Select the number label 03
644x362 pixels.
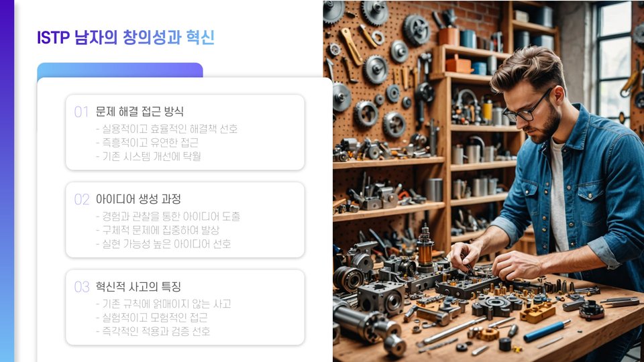pyautogui.click(x=82, y=287)
